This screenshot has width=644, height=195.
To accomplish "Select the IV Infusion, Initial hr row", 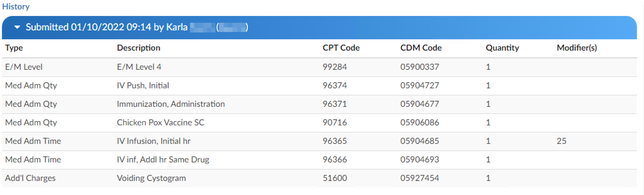I will tap(319, 141).
